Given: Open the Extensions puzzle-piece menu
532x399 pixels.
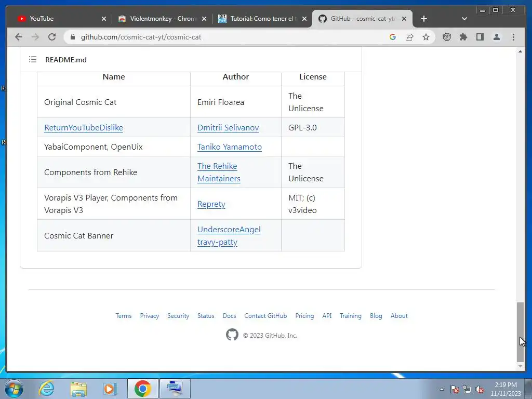Looking at the screenshot, I should click(463, 37).
